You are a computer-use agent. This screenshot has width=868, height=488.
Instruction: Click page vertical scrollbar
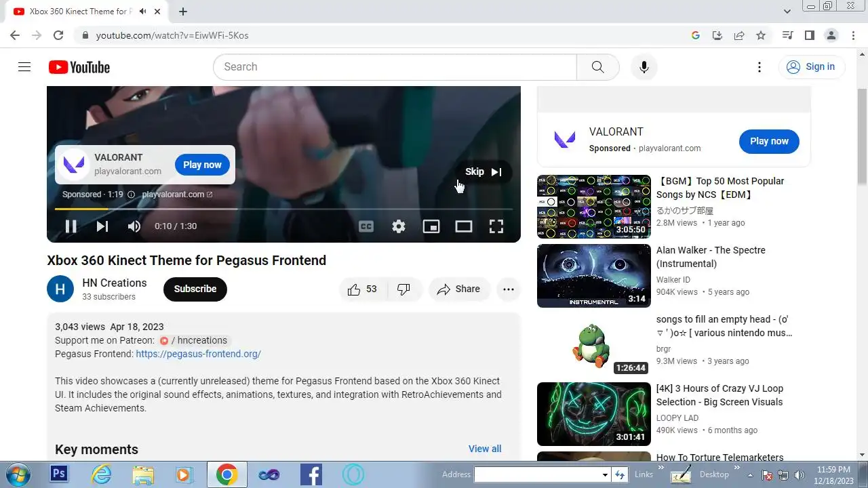(862, 136)
